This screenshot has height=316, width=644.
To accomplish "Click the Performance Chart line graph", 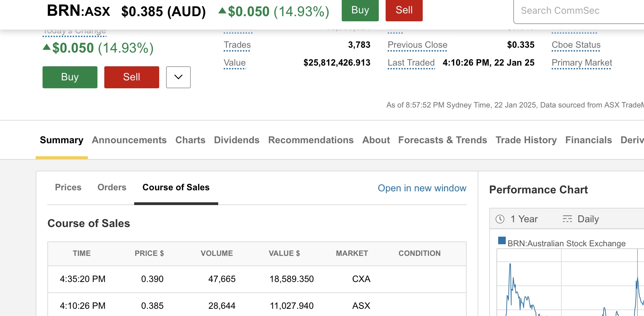I will pyautogui.click(x=570, y=282).
